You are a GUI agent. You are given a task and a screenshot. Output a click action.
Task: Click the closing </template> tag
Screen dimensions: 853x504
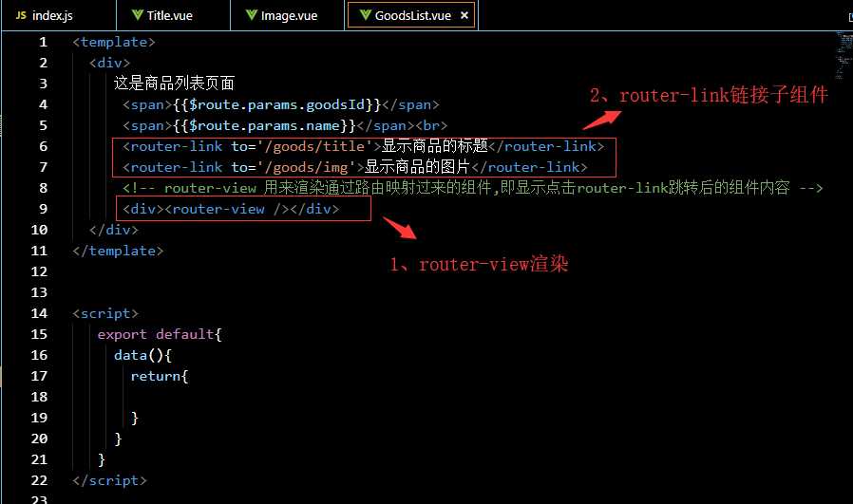pos(118,251)
